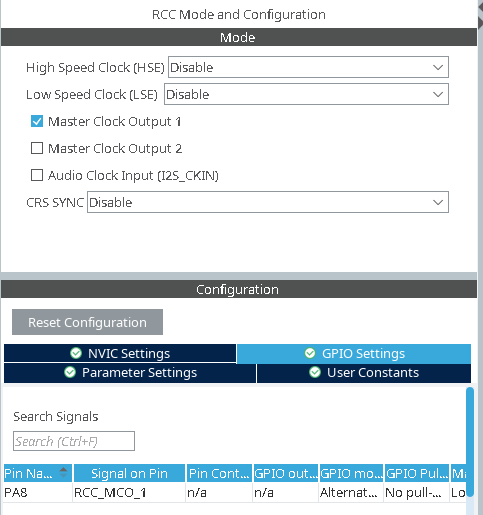Select the RCC_MCO_1 signal cell

click(129, 492)
